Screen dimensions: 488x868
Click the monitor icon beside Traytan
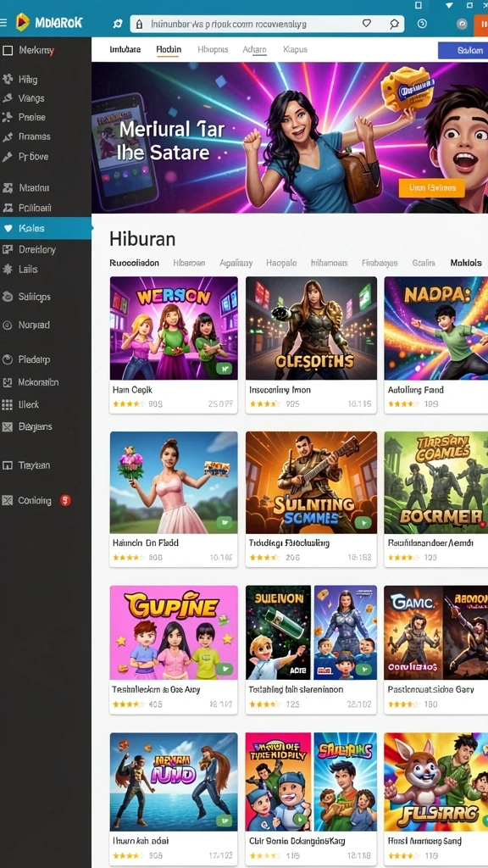click(x=7, y=465)
